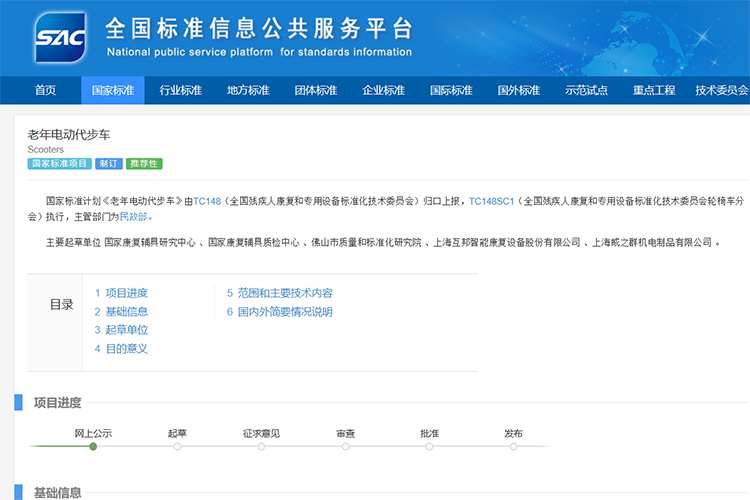Select the 国家标准 navigation tab
This screenshot has height=500, width=750.
tap(112, 90)
